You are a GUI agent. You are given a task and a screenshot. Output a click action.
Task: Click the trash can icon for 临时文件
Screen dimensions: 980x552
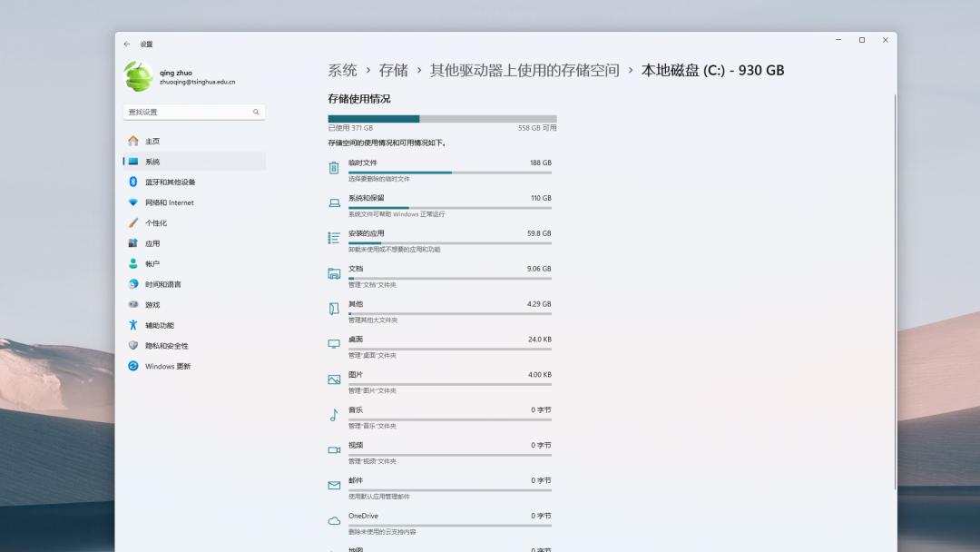click(x=334, y=168)
